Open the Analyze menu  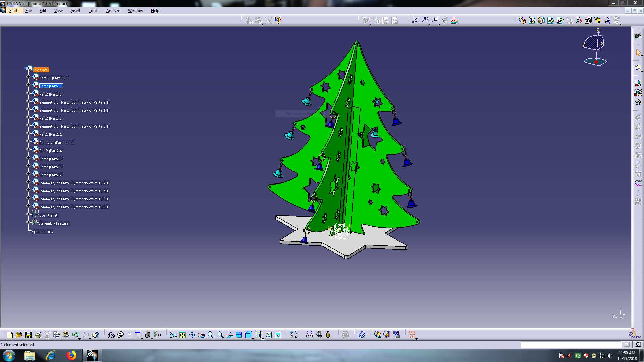[x=113, y=11]
